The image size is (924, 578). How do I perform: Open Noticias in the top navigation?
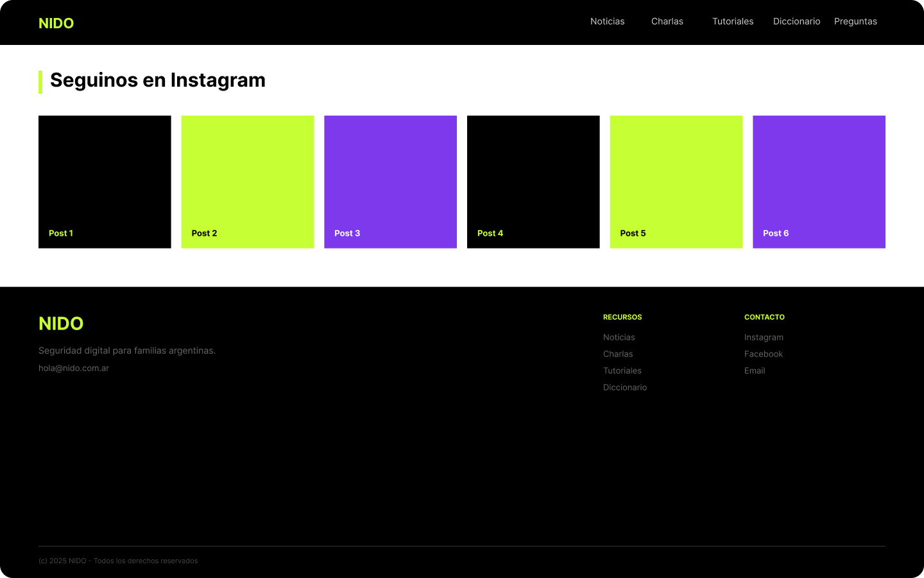point(607,21)
